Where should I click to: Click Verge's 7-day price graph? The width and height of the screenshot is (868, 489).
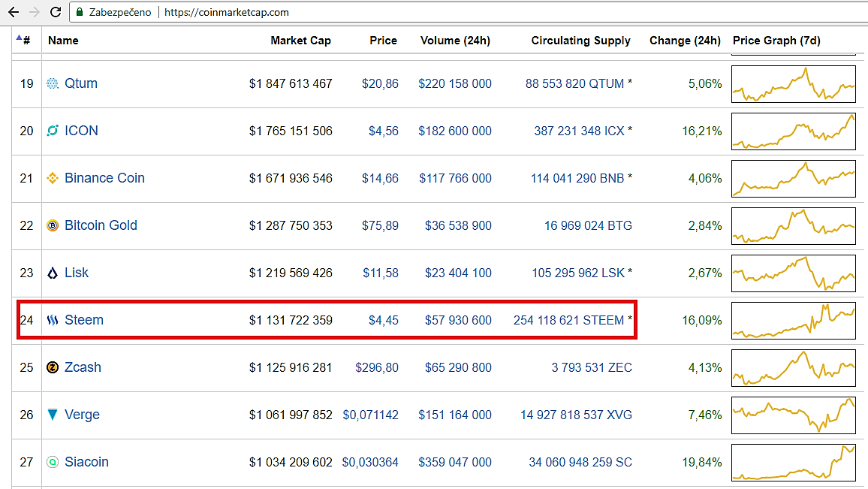793,415
